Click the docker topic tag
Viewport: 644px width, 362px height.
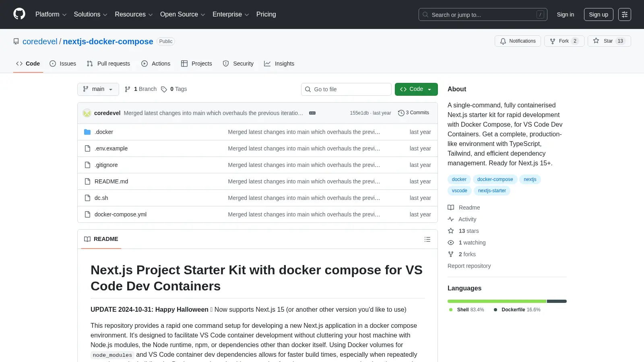tap(459, 179)
